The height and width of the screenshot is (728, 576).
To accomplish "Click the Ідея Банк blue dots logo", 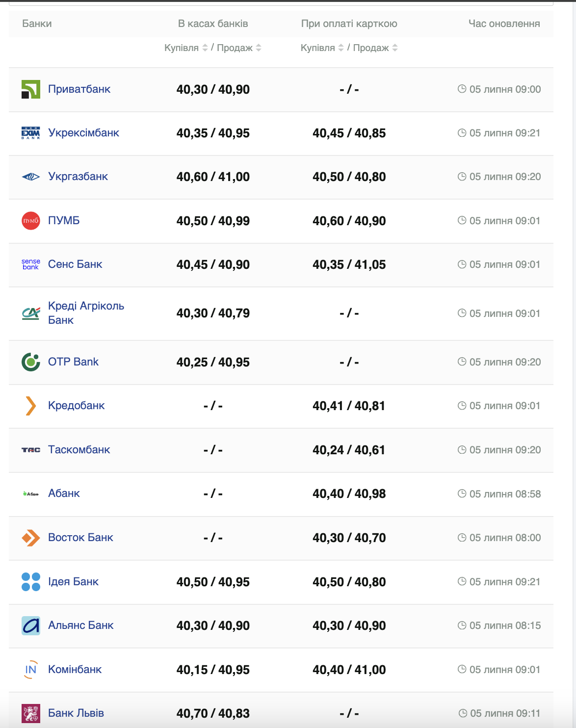I will [x=31, y=582].
